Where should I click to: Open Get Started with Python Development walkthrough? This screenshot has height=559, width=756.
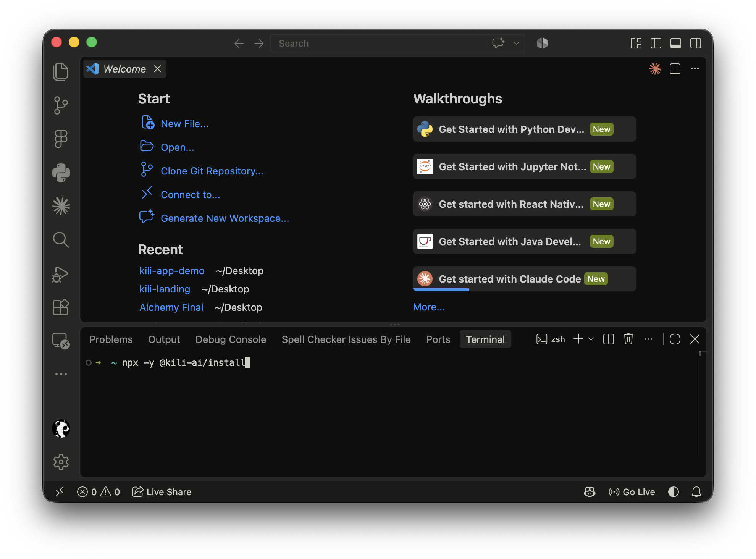pos(524,129)
